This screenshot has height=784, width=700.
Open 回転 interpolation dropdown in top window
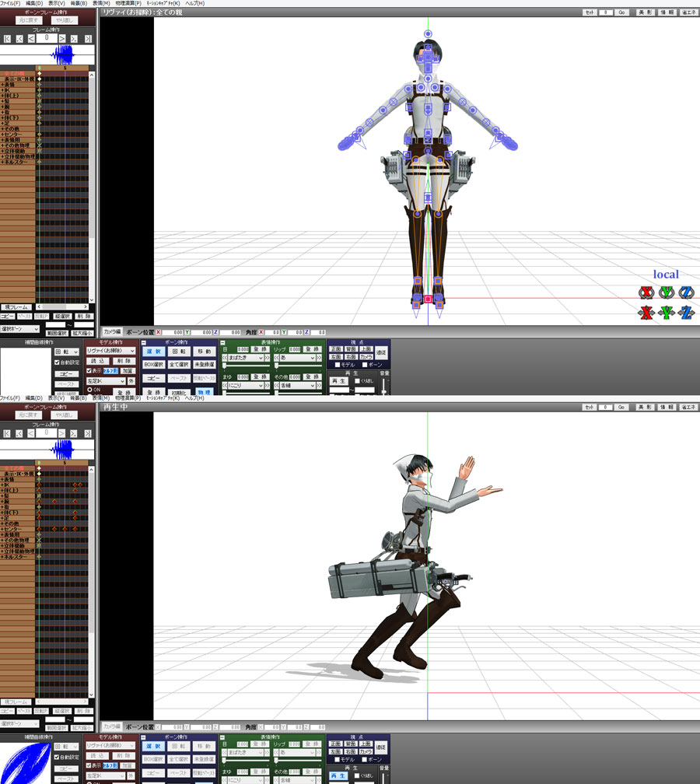pos(67,352)
